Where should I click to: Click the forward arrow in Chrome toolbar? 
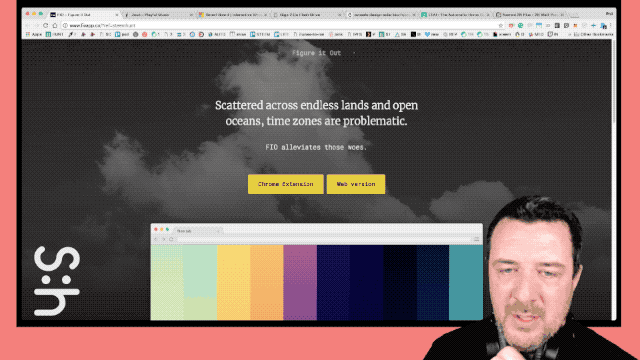(x=36, y=25)
